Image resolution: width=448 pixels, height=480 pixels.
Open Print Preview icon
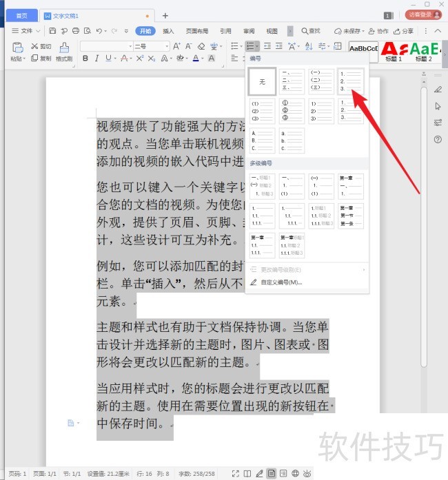coord(88,30)
